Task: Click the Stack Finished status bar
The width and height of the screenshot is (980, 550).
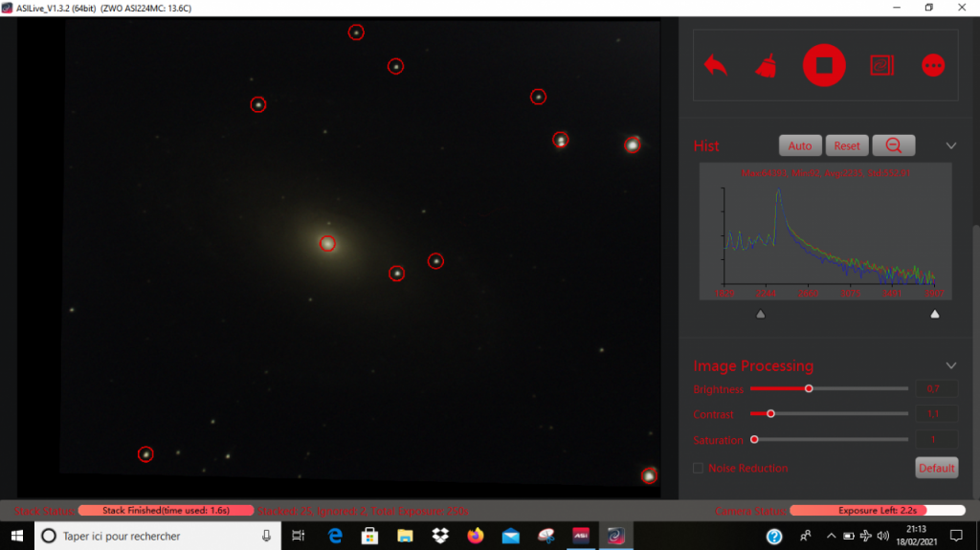Action: [x=166, y=511]
